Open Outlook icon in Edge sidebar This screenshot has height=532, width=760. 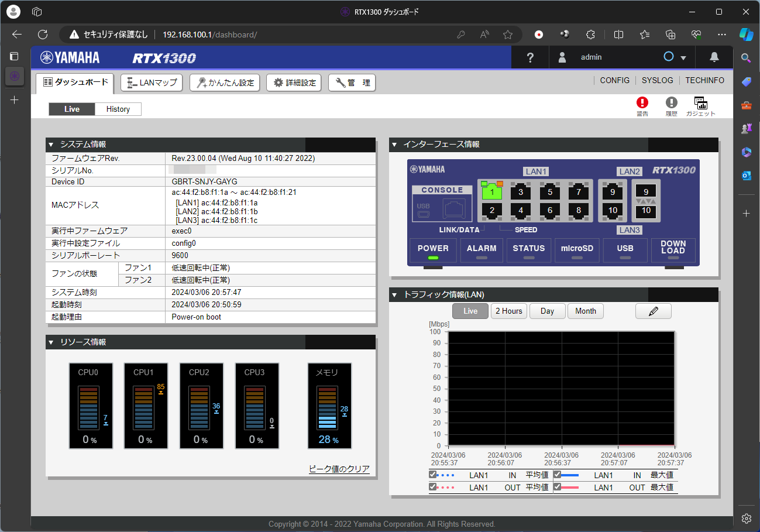pos(746,175)
